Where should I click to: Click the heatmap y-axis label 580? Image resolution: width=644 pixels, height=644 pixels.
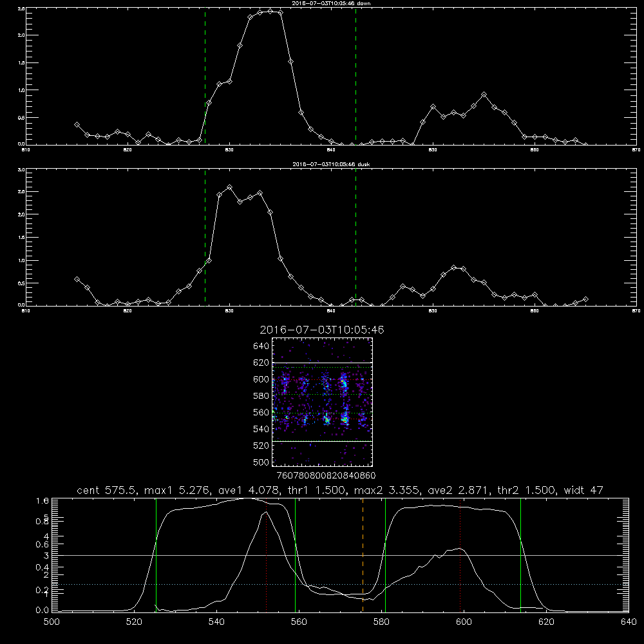pyautogui.click(x=261, y=395)
